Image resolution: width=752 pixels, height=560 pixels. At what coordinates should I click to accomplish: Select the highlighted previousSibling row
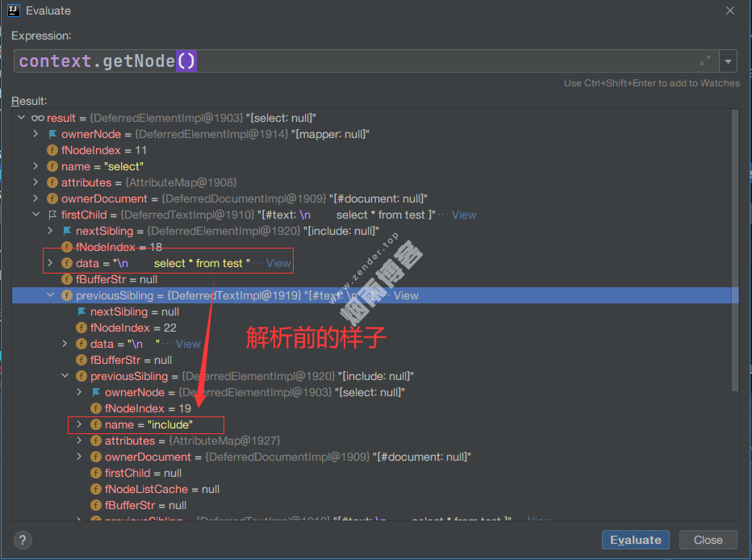click(242, 295)
